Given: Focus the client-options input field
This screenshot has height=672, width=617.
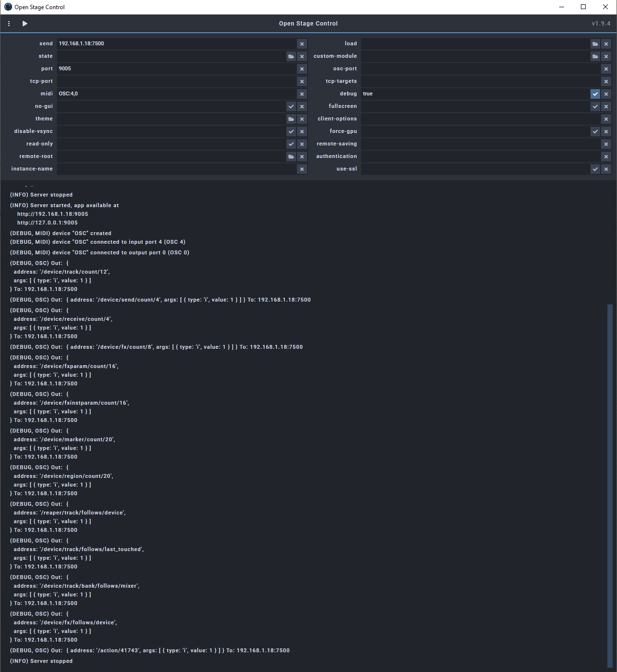Looking at the screenshot, I should click(481, 119).
